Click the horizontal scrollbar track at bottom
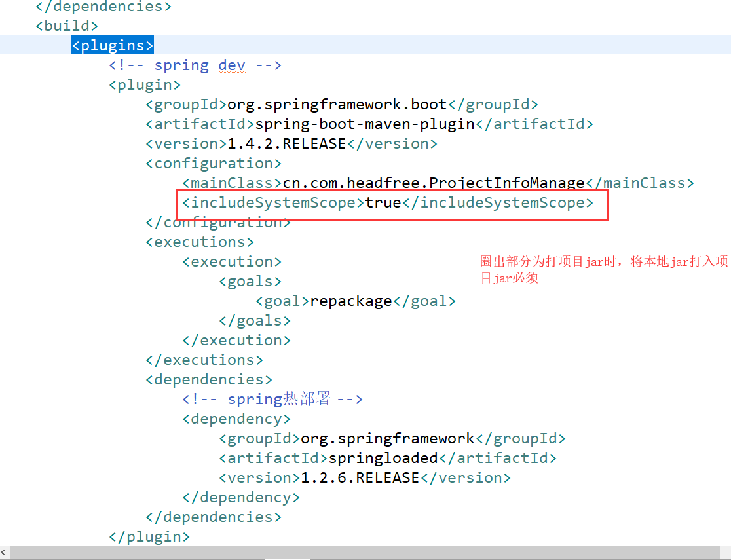 point(365,553)
